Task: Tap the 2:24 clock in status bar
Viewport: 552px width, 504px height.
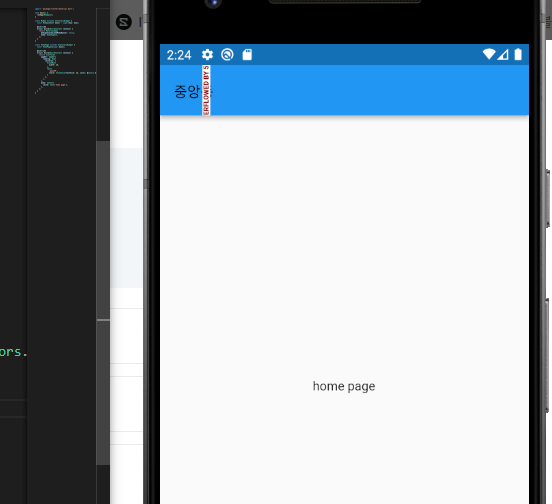Action: click(179, 55)
